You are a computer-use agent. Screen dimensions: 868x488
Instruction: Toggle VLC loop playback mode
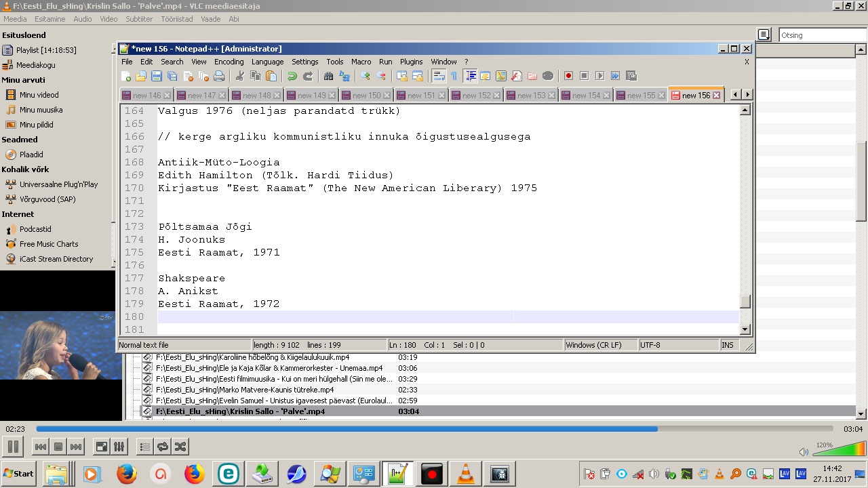[x=163, y=447]
